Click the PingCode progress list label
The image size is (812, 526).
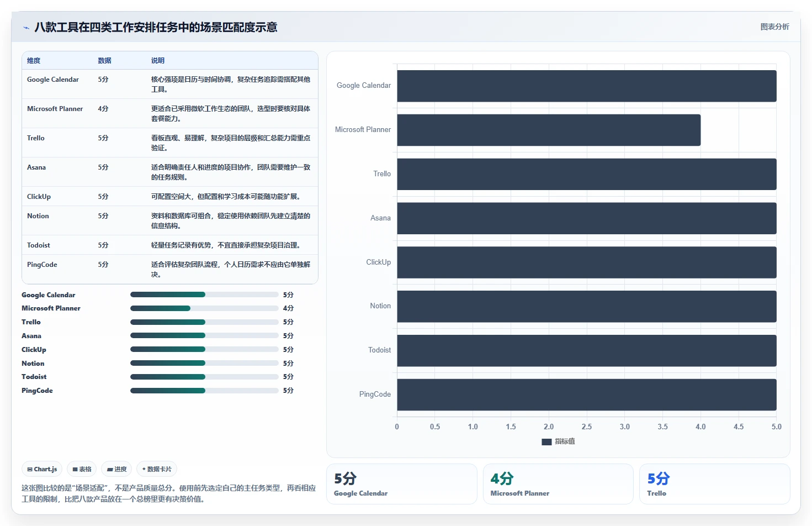pos(37,391)
